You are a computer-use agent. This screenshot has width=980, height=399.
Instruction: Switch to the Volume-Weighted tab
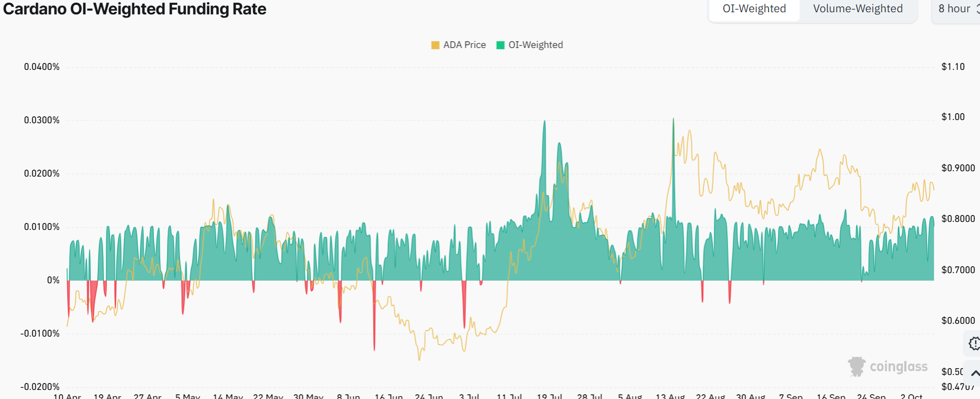click(x=857, y=9)
